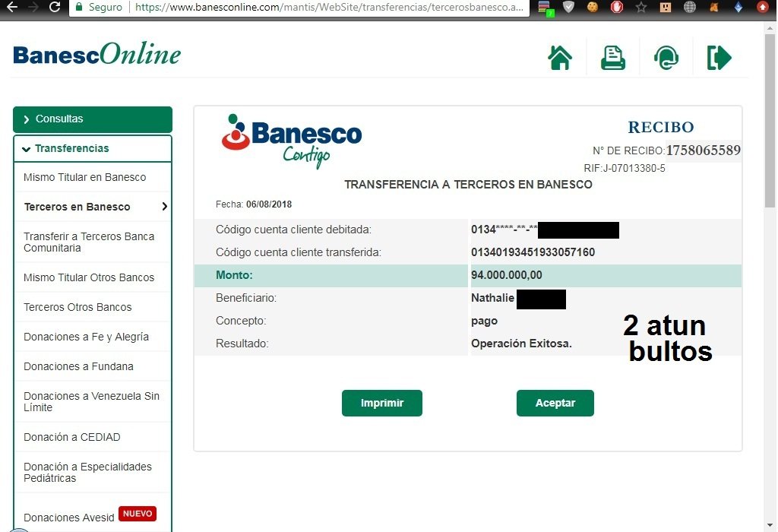Click the amount 94.000.000,00

click(x=507, y=275)
